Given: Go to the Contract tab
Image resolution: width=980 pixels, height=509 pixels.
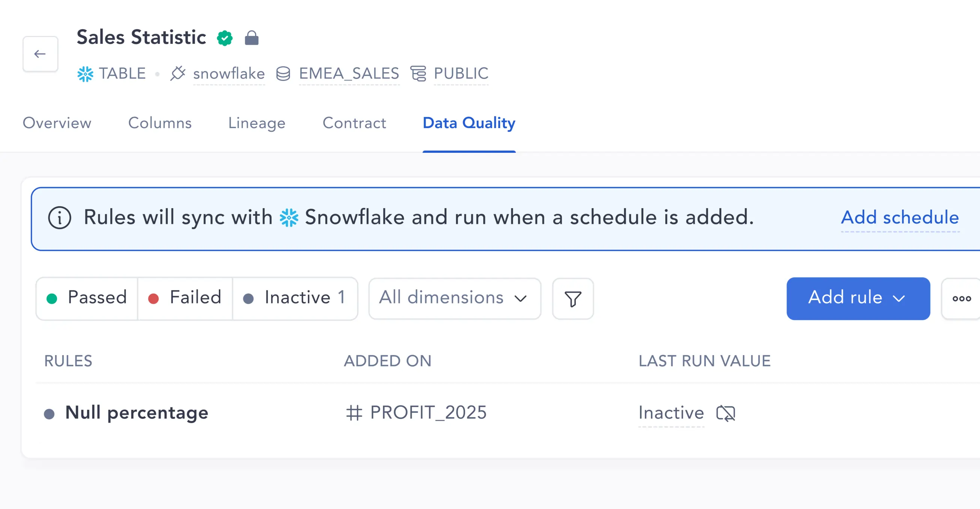Looking at the screenshot, I should click(x=354, y=123).
